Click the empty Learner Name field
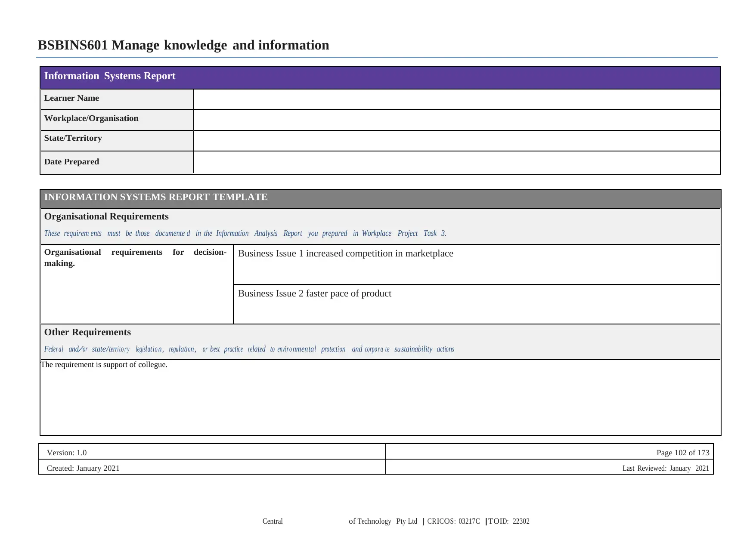The image size is (756, 534). (x=457, y=99)
